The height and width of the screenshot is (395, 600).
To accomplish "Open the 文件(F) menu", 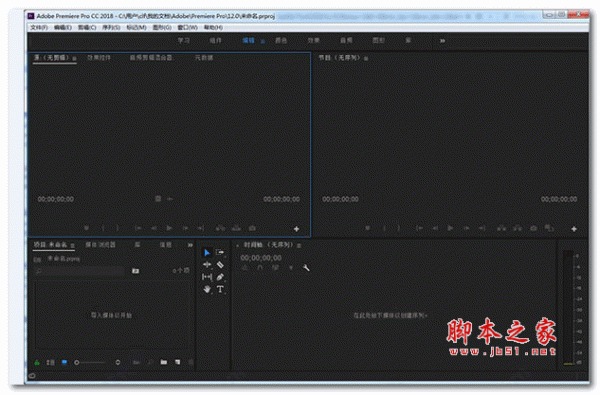I will click(x=39, y=28).
